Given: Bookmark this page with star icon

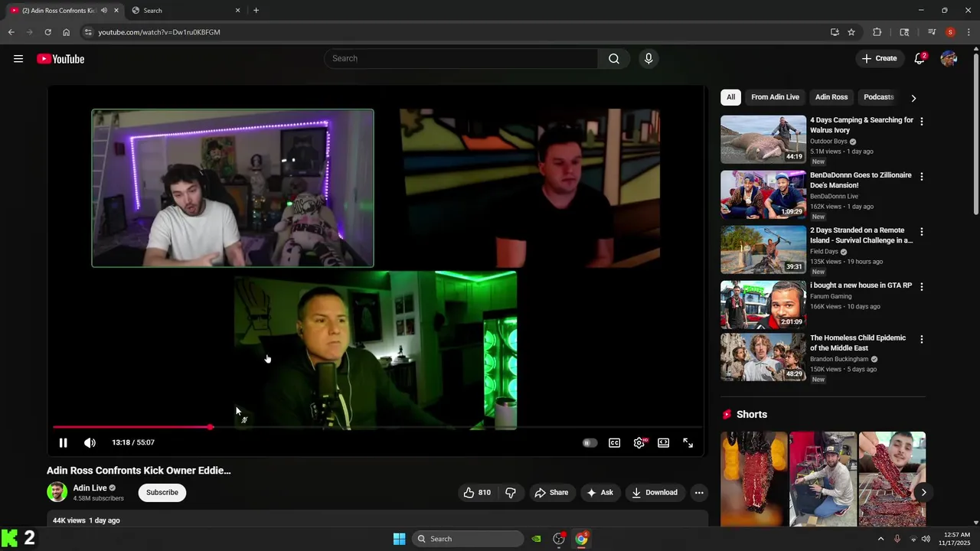Looking at the screenshot, I should tap(851, 32).
